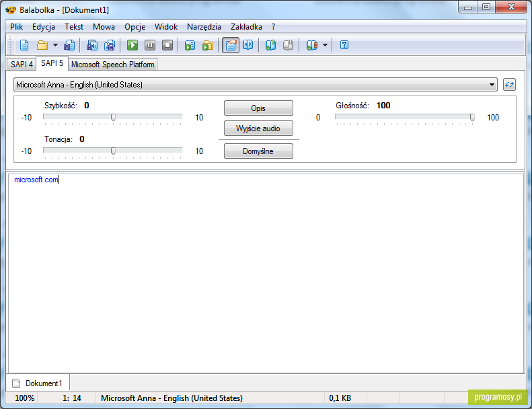532x409 pixels.
Task: Toggle the highlighted clipboard-watch toolbar icon
Action: click(231, 45)
